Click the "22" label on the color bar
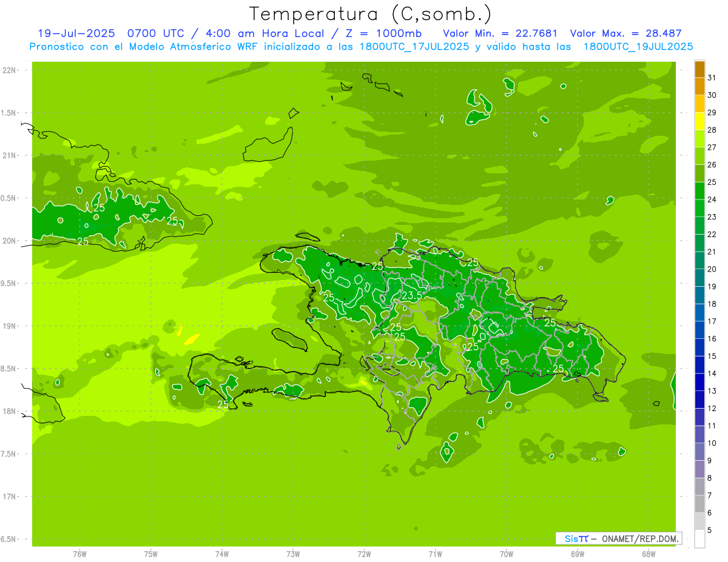The height and width of the screenshot is (562, 728). coord(712,234)
